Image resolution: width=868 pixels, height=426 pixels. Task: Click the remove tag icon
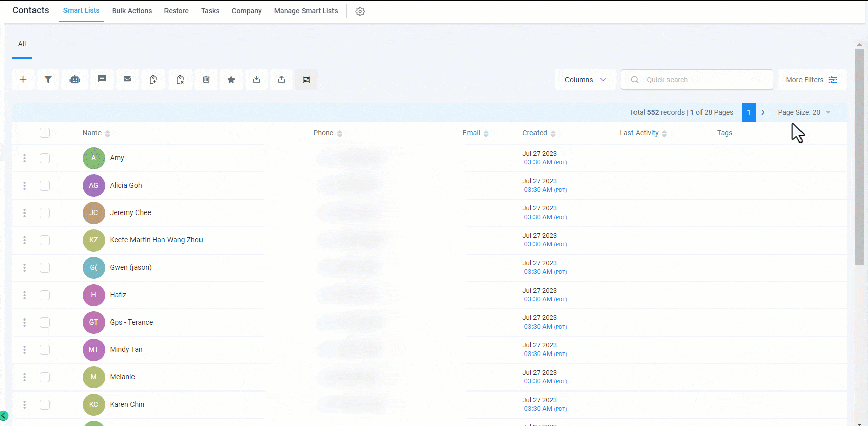(x=180, y=80)
